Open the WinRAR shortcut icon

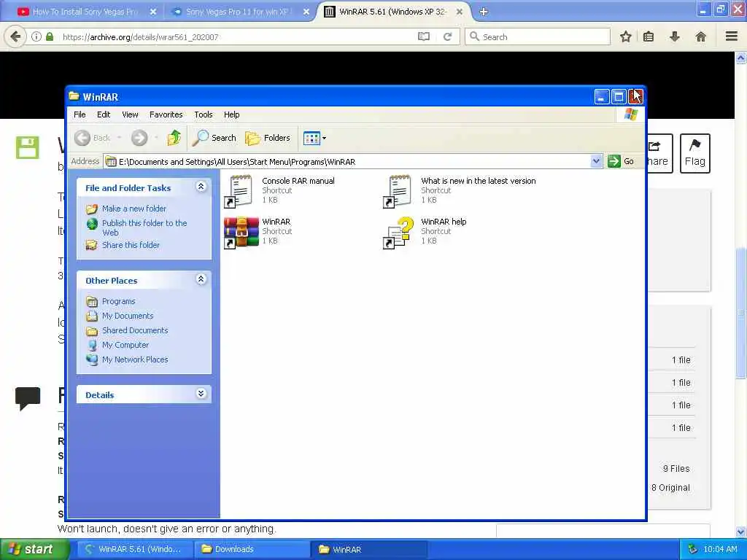point(241,232)
